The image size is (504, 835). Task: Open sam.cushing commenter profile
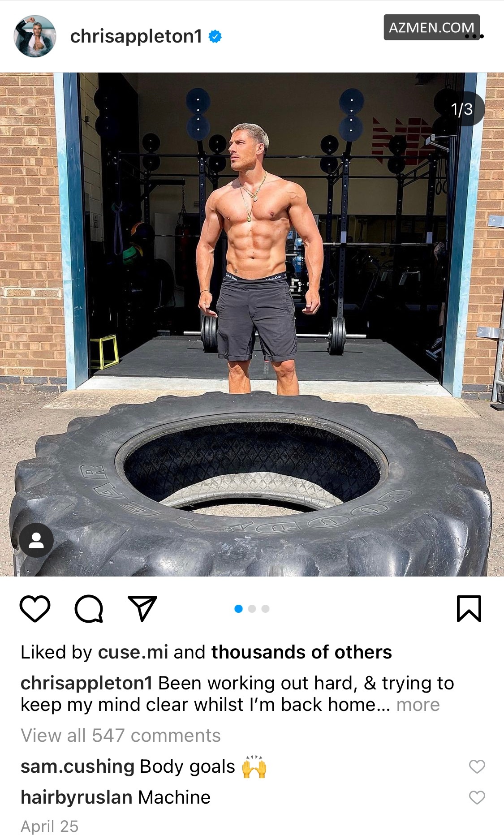[78, 766]
